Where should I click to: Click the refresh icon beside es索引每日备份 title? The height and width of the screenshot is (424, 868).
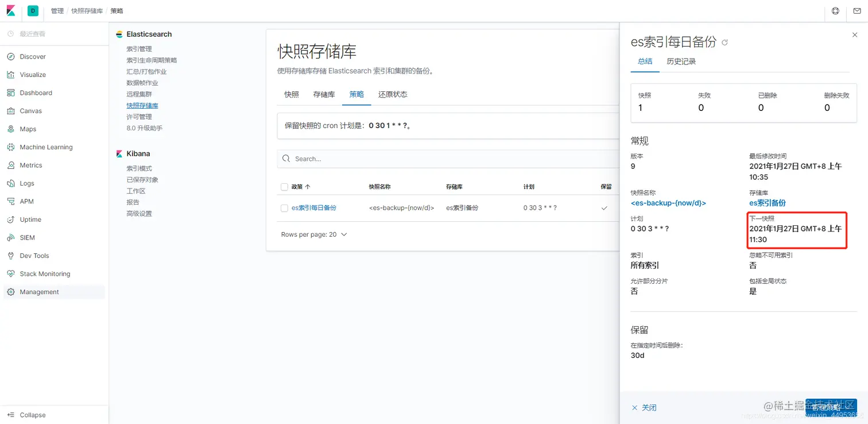724,43
